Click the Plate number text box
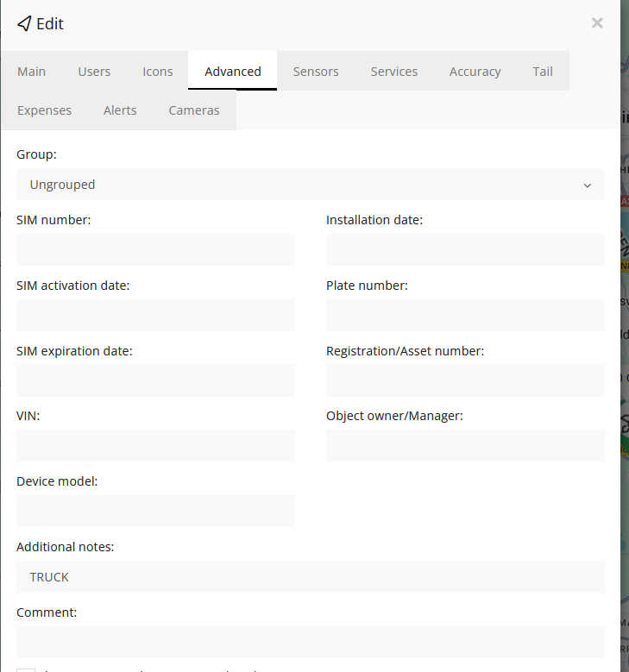This screenshot has height=672, width=629. point(465,316)
